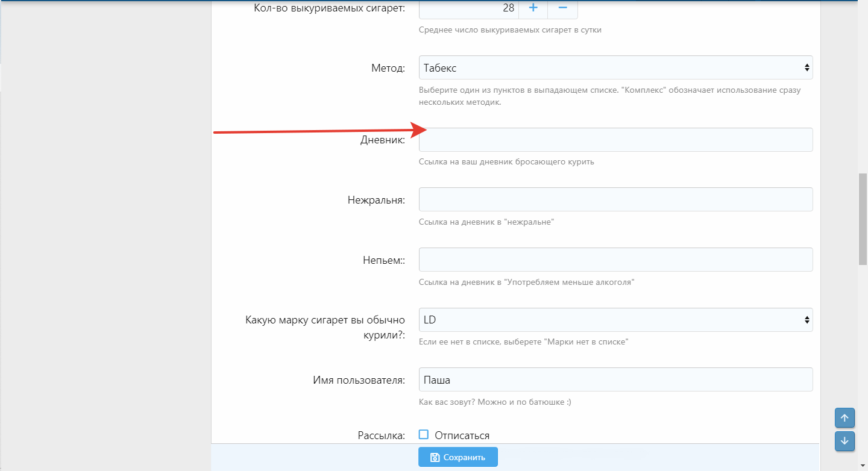The height and width of the screenshot is (471, 868).
Task: Click the Рассылка: label
Action: click(382, 435)
